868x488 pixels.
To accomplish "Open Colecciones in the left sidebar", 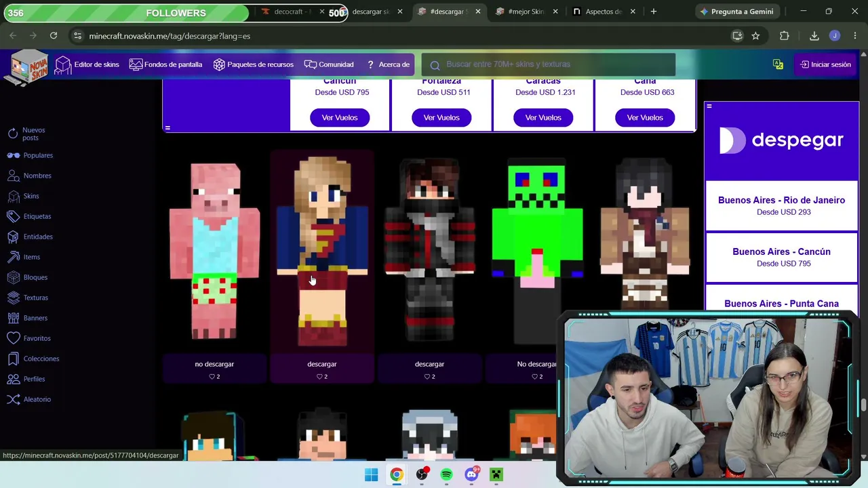I will (33, 359).
